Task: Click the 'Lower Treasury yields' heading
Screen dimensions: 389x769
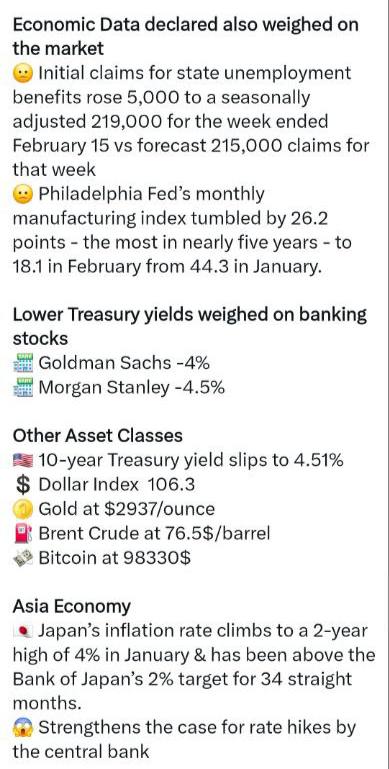Action: (x=189, y=327)
